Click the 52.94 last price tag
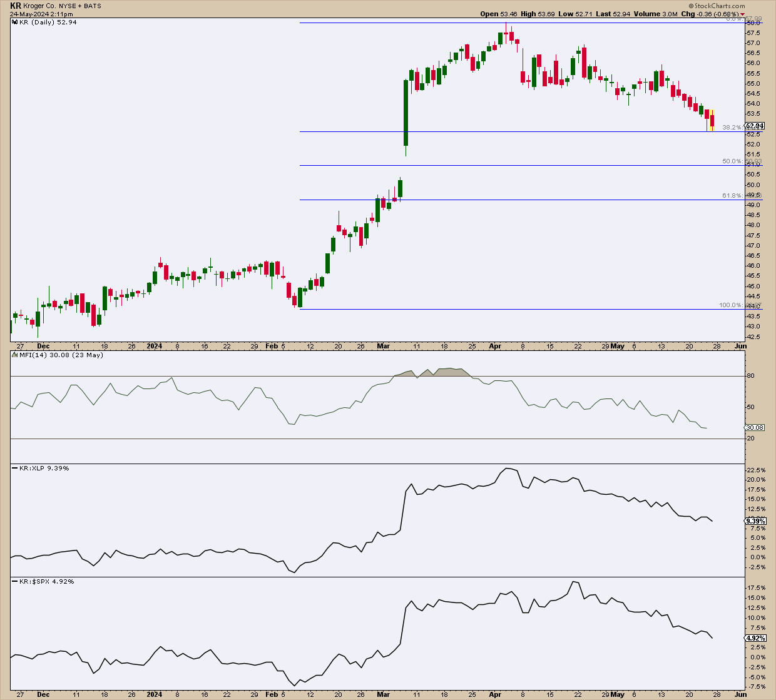Viewport: 776px width, 700px height. (754, 126)
